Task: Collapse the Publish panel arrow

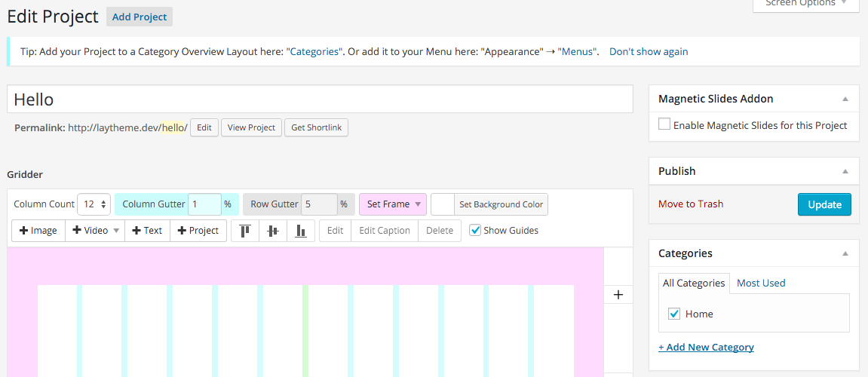Action: click(845, 171)
